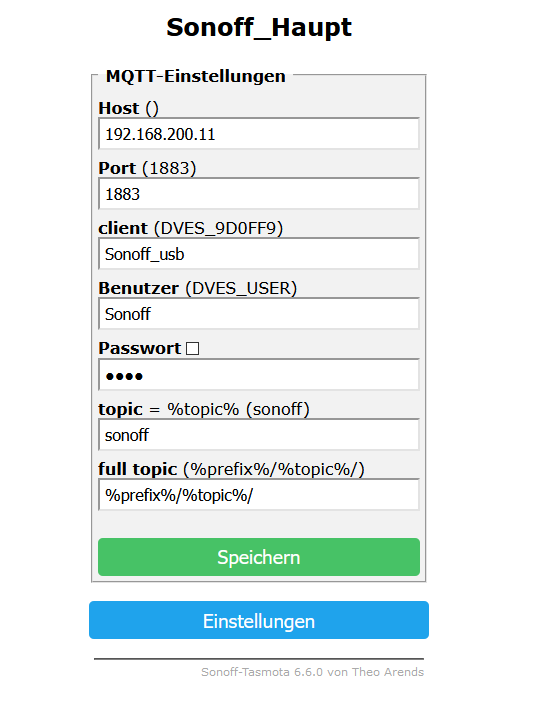Select the Port input with 1883
The width and height of the screenshot is (540, 719).
[x=259, y=194]
